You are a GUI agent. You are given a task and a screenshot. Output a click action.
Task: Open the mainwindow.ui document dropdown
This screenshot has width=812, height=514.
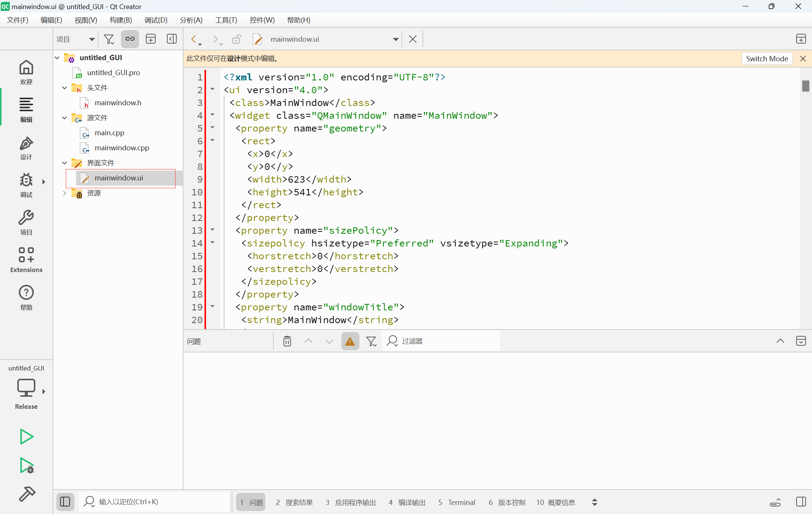(x=395, y=39)
